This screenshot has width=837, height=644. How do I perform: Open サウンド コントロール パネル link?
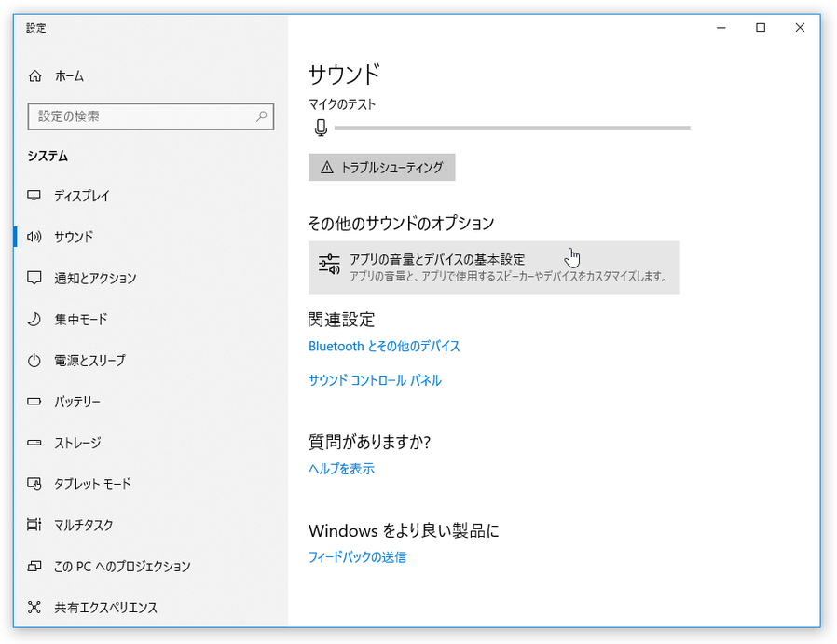click(x=375, y=380)
